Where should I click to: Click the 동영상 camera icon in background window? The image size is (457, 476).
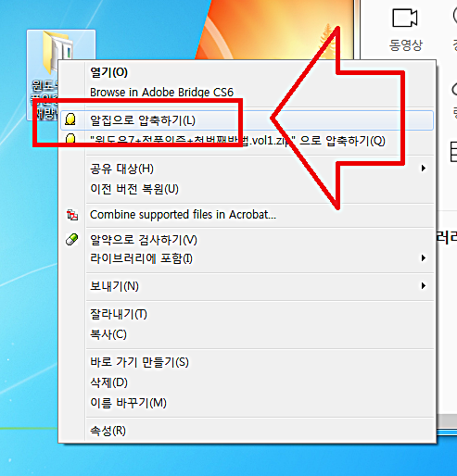405,18
